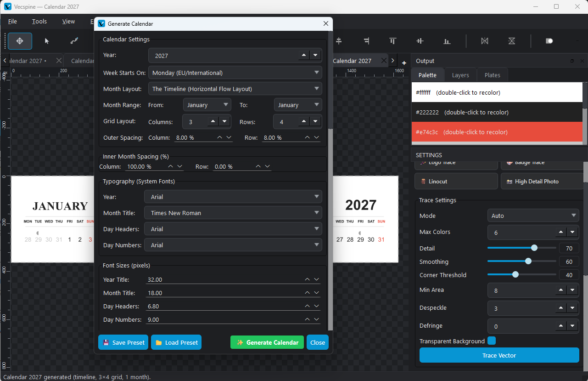Select the #222222 dark palette color

click(497, 112)
